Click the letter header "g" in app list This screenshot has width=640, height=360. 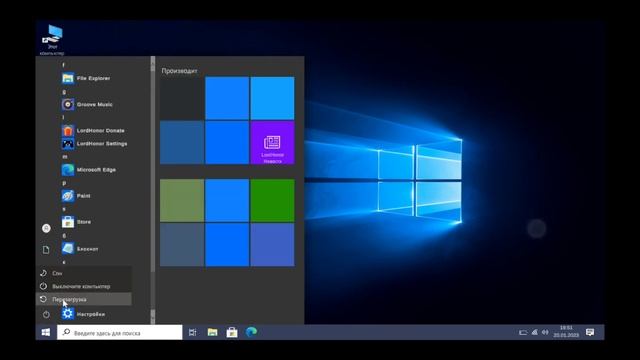point(64,92)
